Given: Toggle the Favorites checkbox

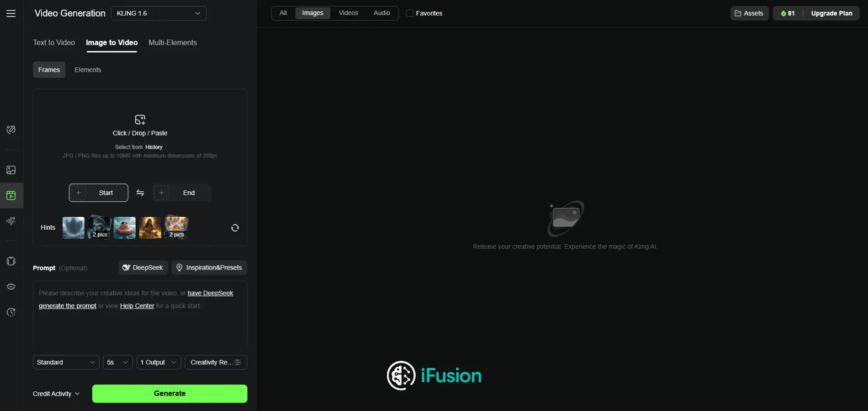Looking at the screenshot, I should pyautogui.click(x=410, y=13).
